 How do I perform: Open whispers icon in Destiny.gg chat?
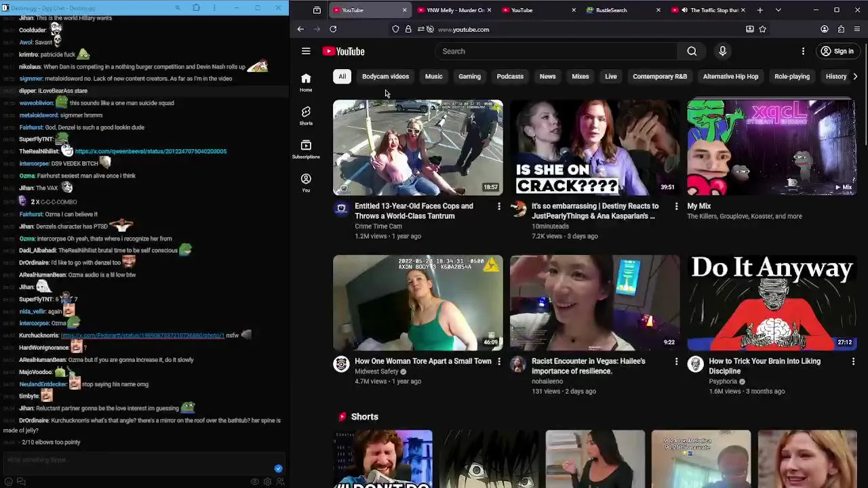(x=21, y=482)
